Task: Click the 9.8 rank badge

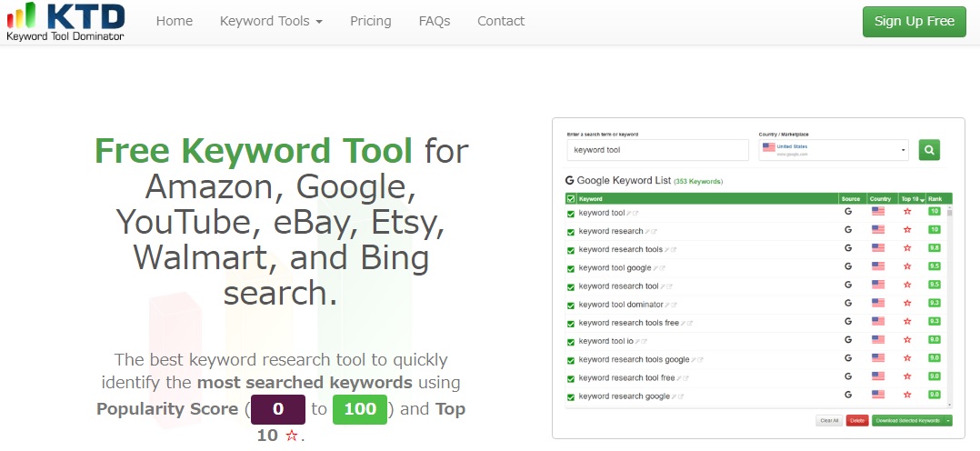Action: click(935, 247)
